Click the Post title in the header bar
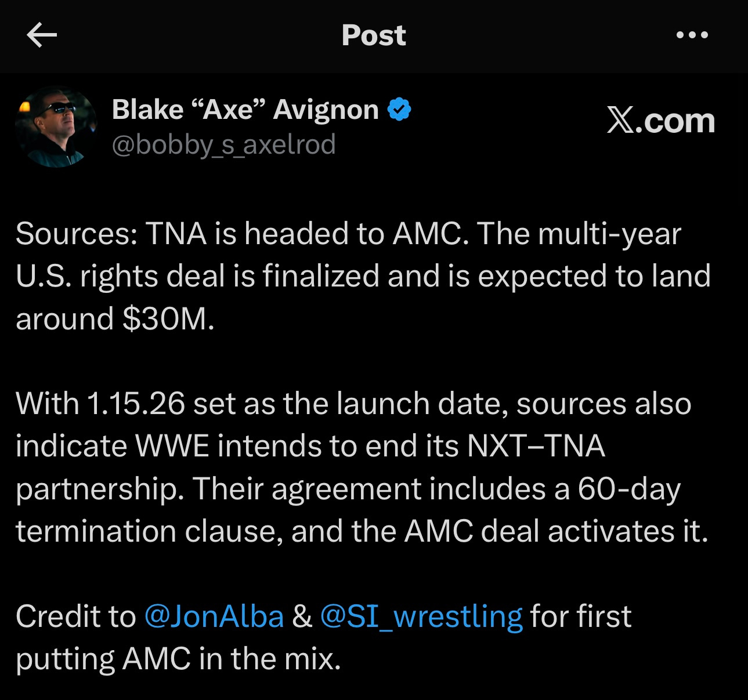 (374, 36)
